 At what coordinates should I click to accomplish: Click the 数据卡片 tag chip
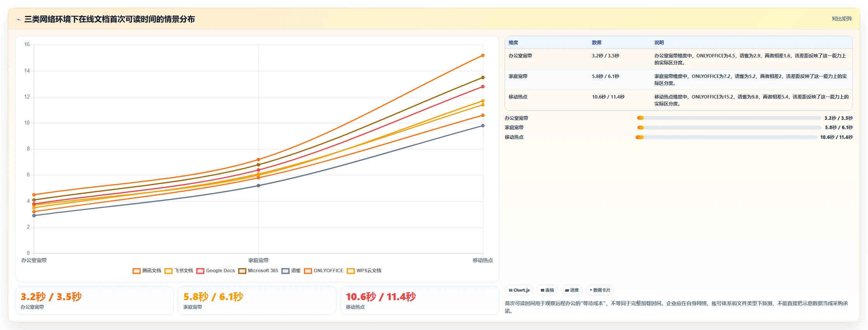coord(600,290)
